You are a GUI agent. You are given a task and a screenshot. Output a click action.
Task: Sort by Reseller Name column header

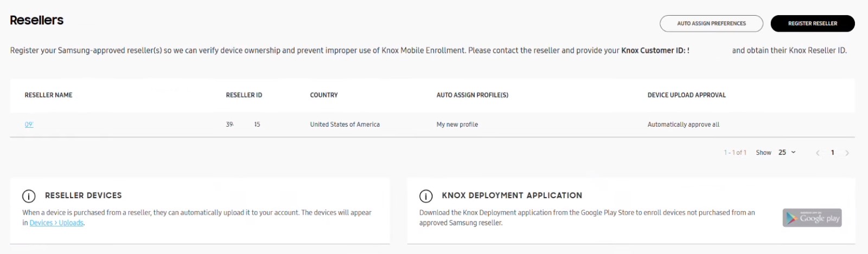coord(48,95)
